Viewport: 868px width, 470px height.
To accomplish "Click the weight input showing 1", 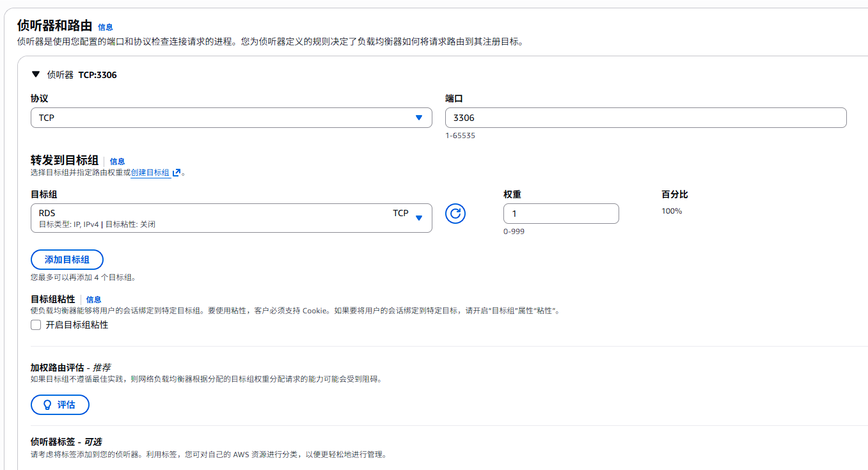I will pyautogui.click(x=561, y=213).
